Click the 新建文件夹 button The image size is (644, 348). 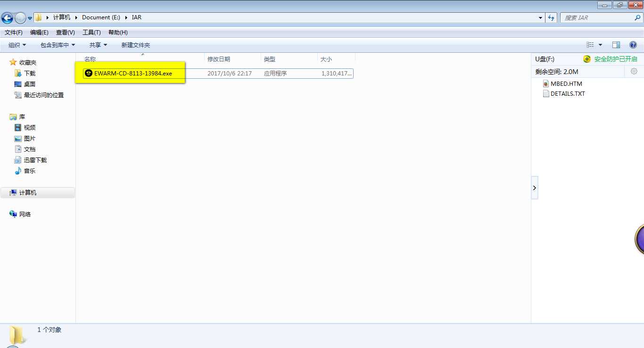click(x=135, y=45)
